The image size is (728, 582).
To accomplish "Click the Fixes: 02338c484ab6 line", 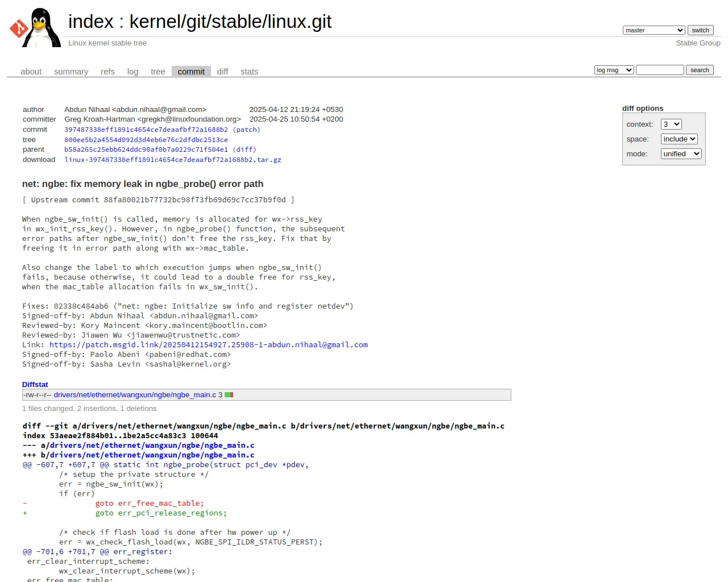I will pos(188,306).
